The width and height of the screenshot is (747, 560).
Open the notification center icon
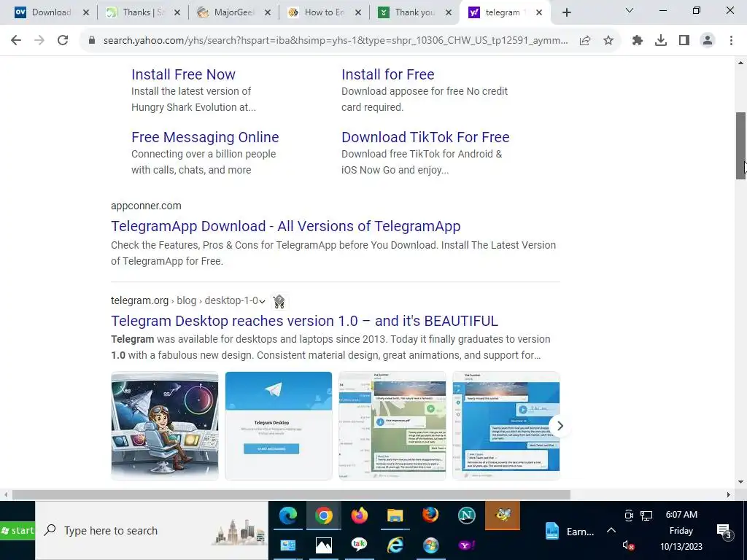coord(723,531)
